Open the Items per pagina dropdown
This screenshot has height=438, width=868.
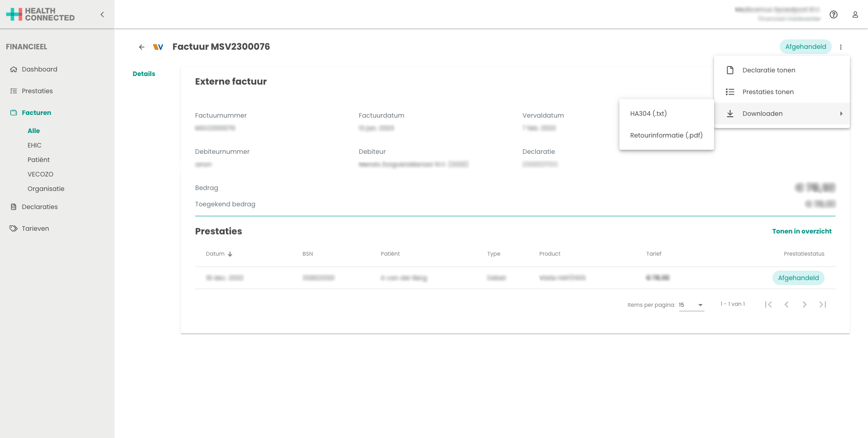(x=691, y=305)
